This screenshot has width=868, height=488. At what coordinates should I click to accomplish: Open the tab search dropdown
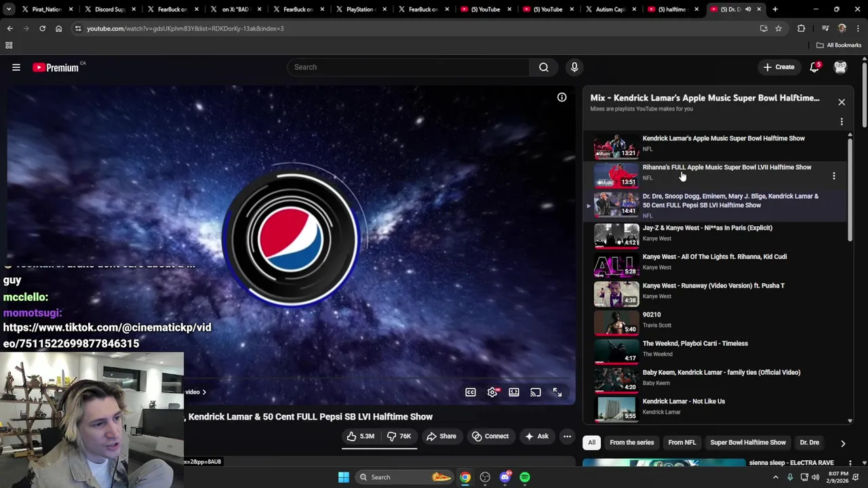pyautogui.click(x=9, y=9)
